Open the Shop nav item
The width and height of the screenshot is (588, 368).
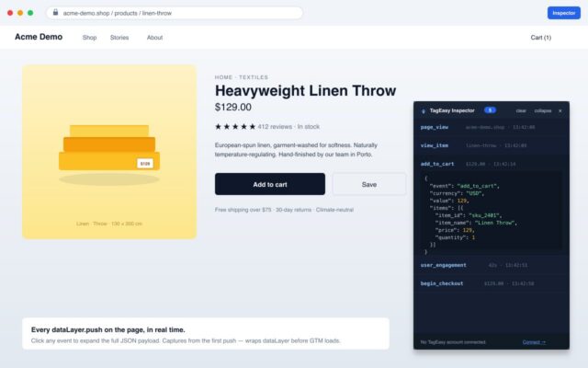point(90,38)
